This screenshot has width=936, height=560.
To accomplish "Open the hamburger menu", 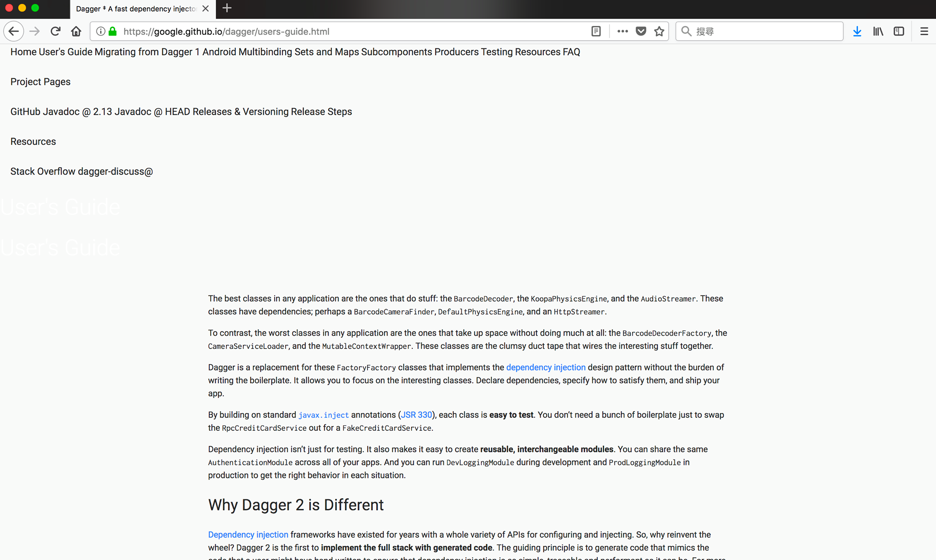I will [x=924, y=31].
